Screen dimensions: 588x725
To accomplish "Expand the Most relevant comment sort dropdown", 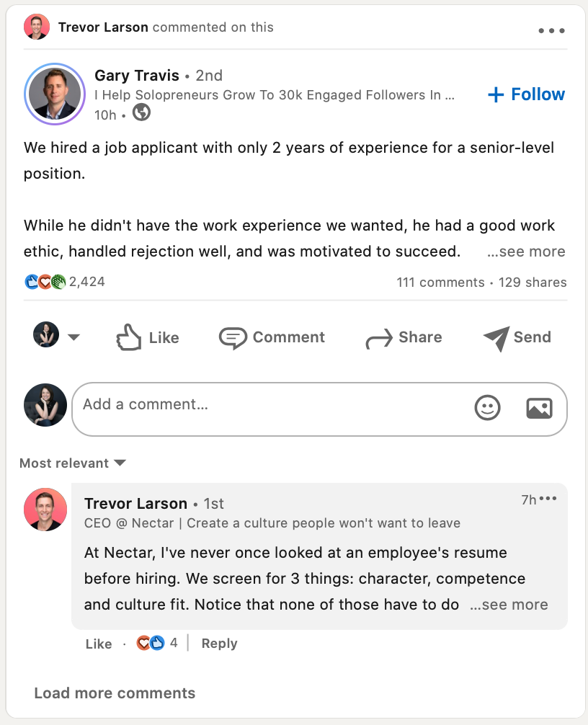I will (x=73, y=463).
